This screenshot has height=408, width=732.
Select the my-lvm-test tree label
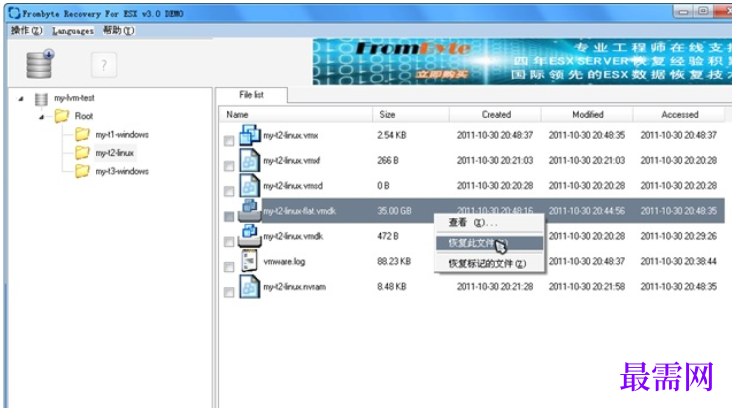pos(74,98)
